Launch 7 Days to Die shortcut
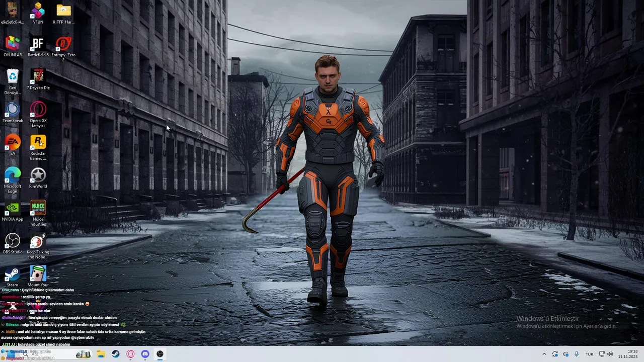Viewport: 644px width, 362px height. pyautogui.click(x=38, y=79)
